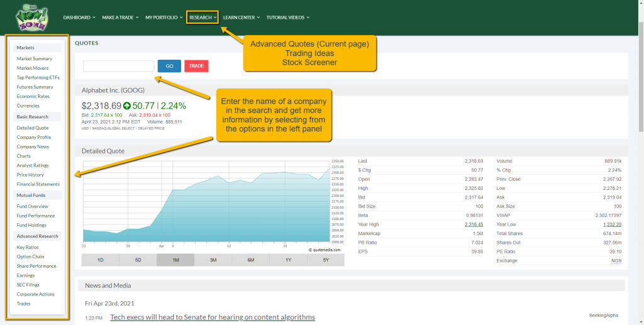Open Futures Summary
The image size is (644, 325).
pos(35,87)
